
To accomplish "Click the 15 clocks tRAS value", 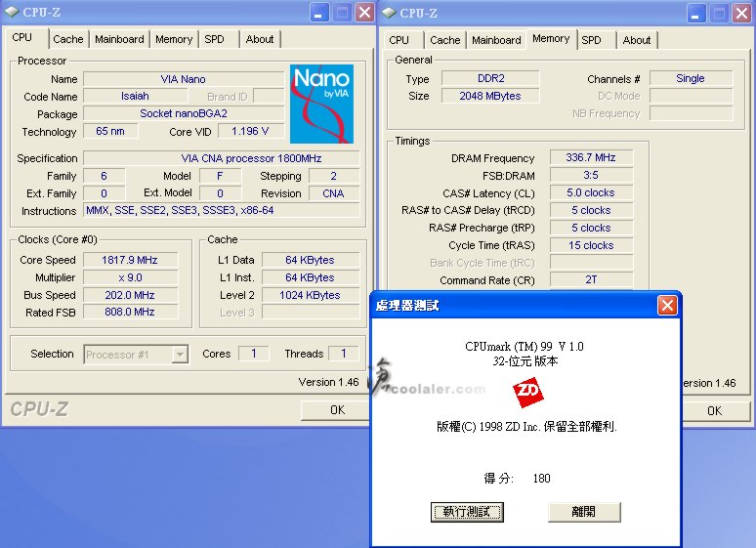I will tap(591, 245).
